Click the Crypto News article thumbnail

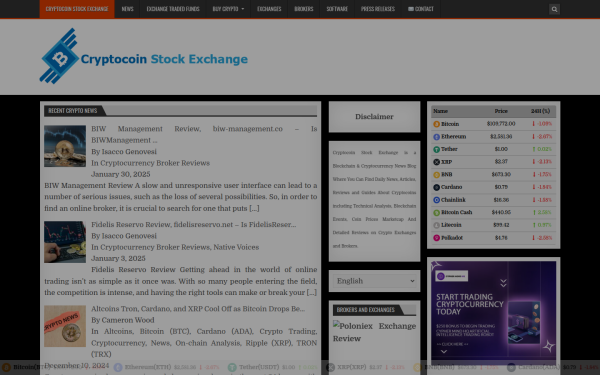65,326
